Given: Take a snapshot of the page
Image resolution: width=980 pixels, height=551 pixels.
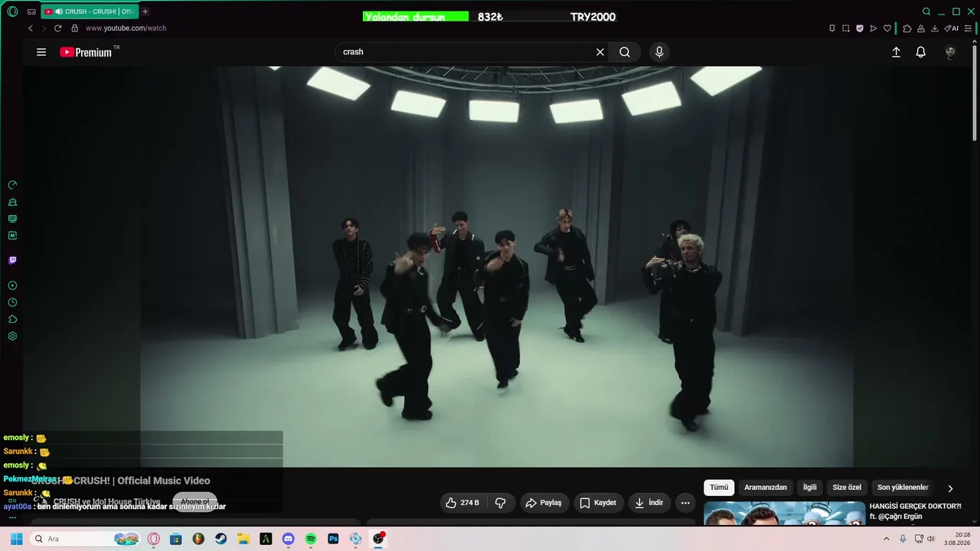Looking at the screenshot, I should (846, 28).
